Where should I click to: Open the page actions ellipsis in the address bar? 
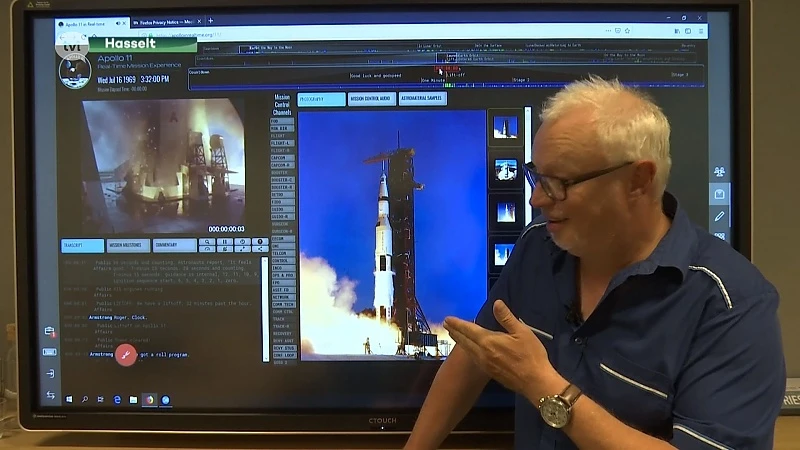point(608,31)
